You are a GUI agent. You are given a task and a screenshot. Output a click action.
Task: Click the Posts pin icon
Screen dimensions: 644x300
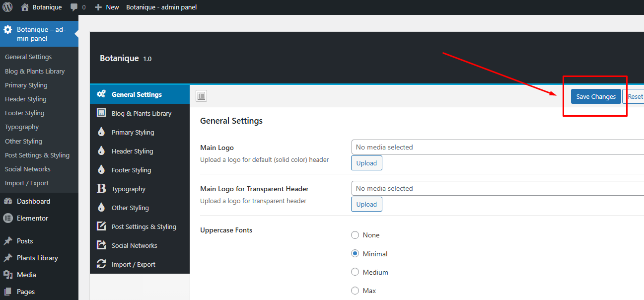[x=8, y=241]
